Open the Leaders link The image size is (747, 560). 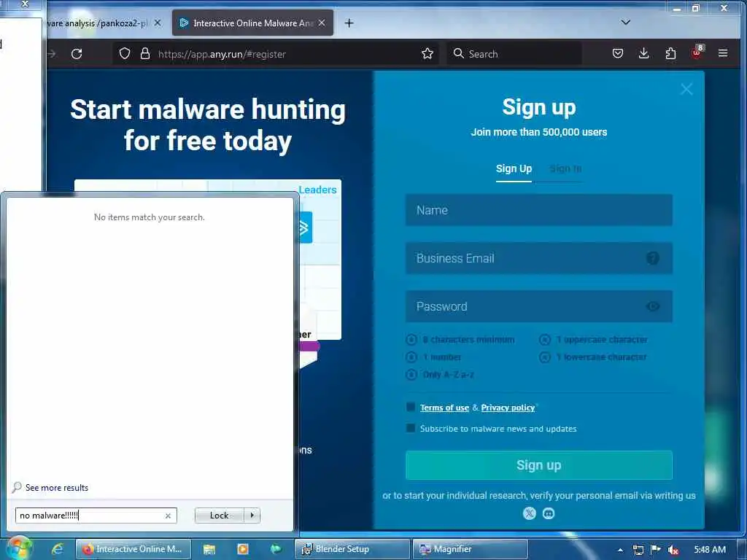click(317, 190)
